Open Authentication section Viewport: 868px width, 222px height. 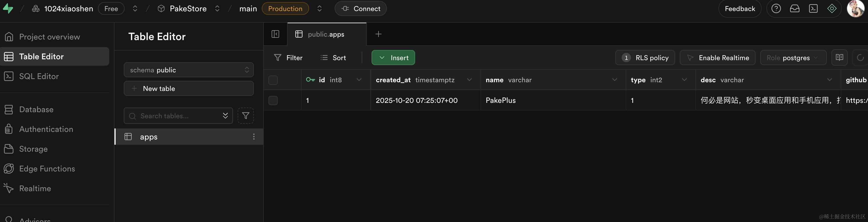55,129
